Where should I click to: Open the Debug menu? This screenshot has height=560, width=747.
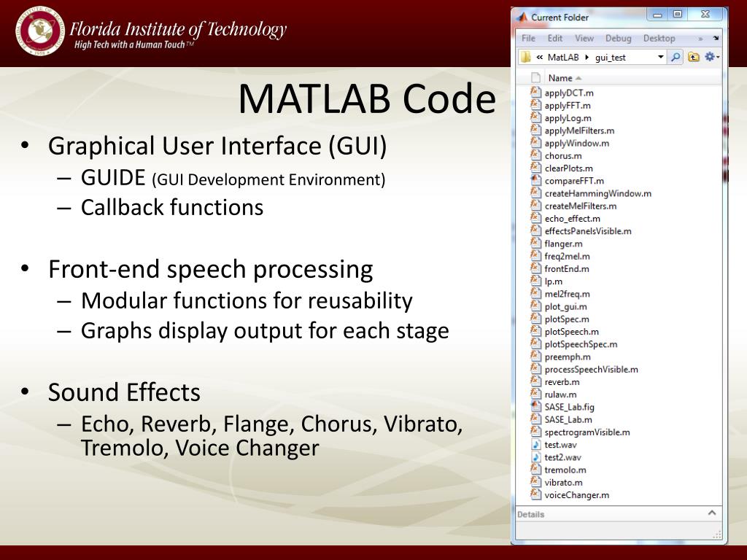[x=619, y=38]
